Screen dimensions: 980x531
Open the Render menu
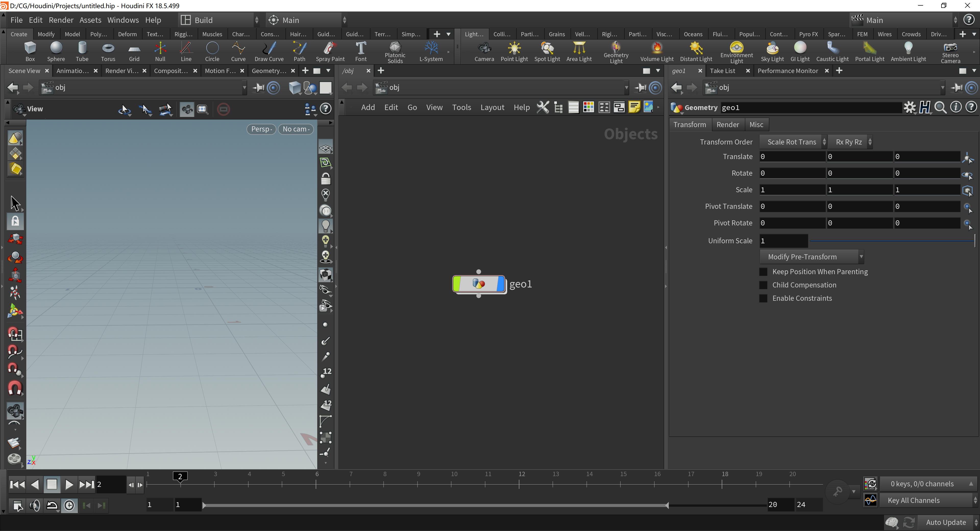tap(61, 20)
